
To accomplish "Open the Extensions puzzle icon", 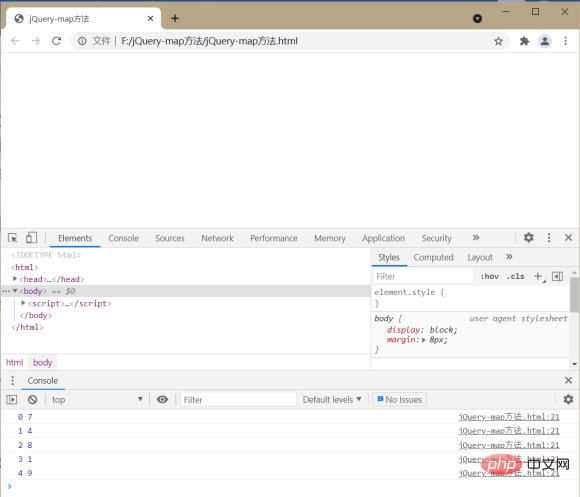I will click(x=524, y=41).
